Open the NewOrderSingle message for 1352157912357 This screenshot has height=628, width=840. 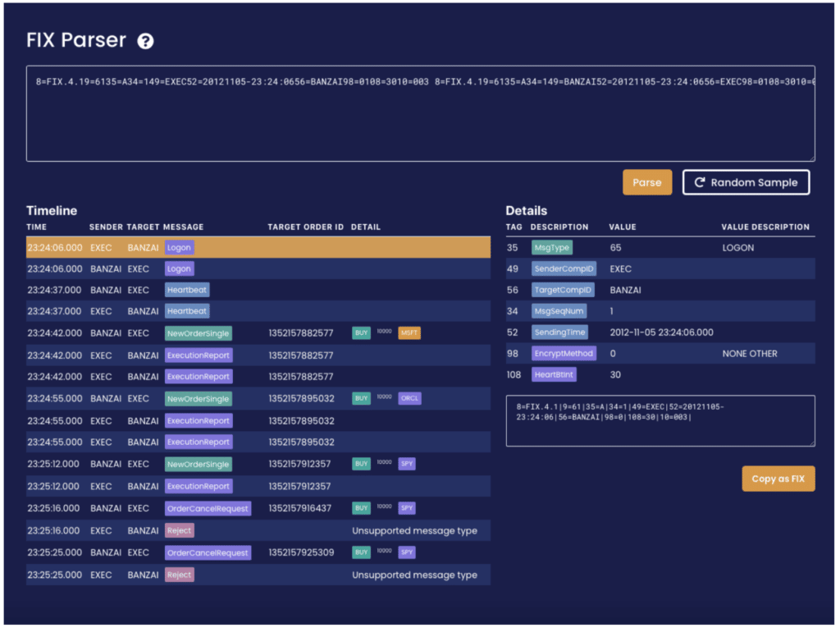258,465
